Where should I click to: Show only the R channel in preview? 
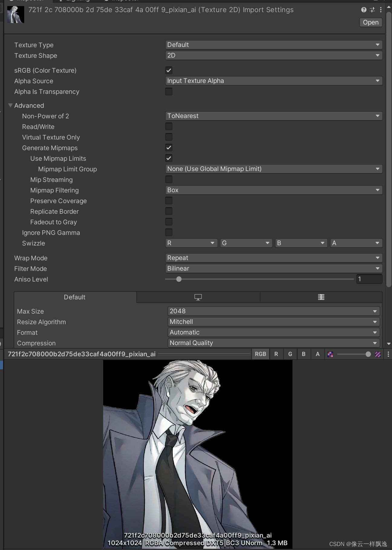click(x=276, y=354)
